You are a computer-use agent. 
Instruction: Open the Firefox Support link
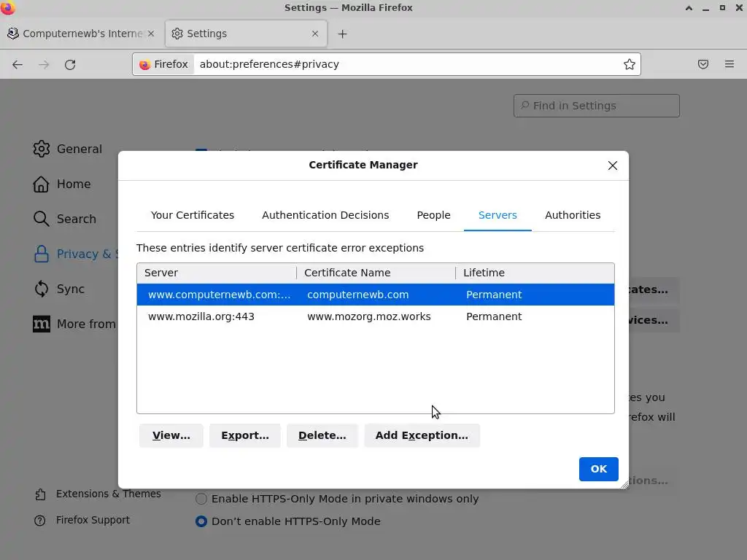[x=93, y=520]
